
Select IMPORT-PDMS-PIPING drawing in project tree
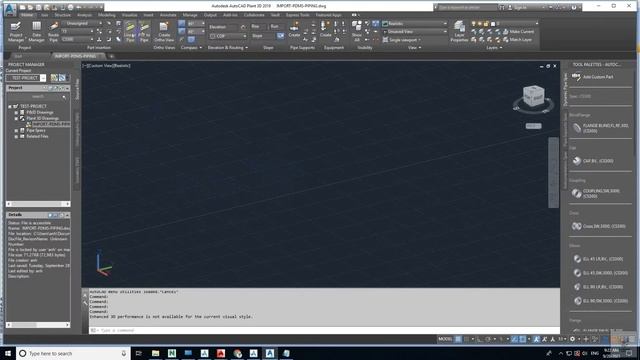pyautogui.click(x=51, y=124)
